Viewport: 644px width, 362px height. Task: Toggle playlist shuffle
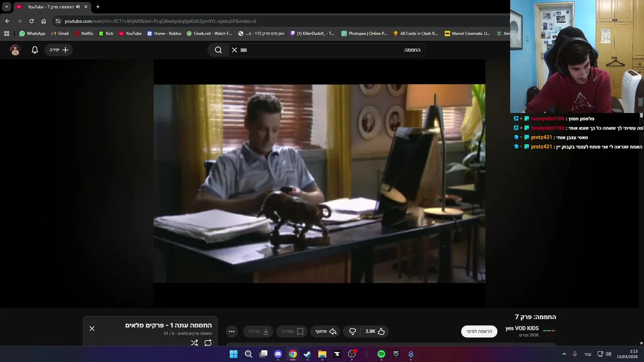(x=194, y=343)
